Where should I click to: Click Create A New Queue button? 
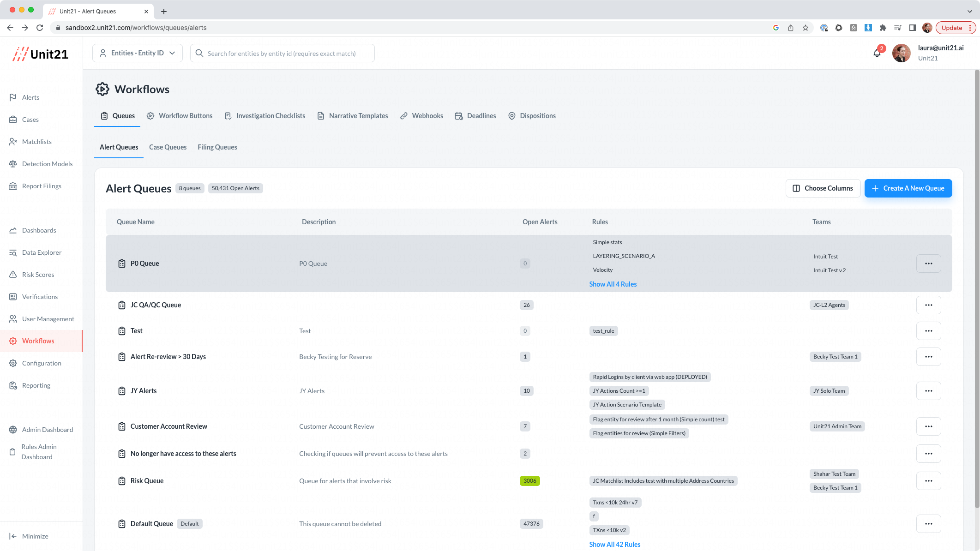908,188
